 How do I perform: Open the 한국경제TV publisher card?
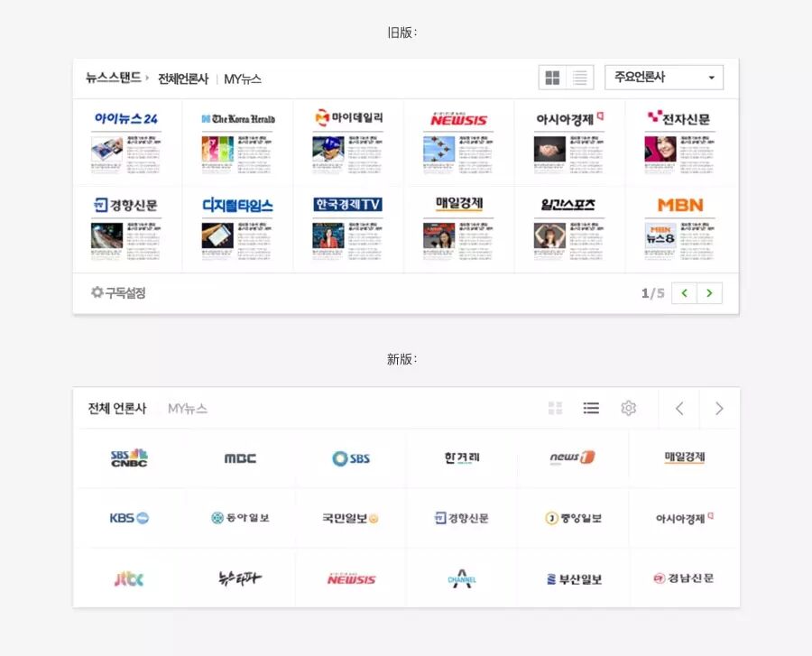(348, 229)
